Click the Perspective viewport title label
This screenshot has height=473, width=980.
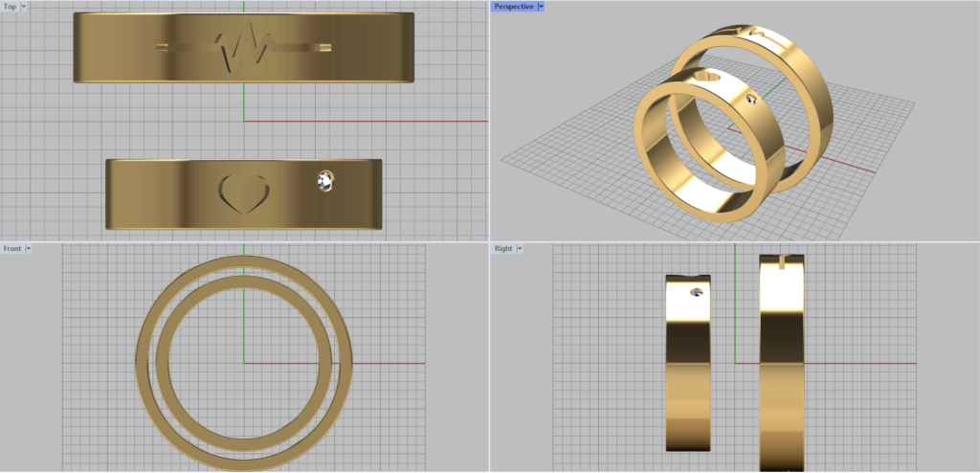pos(514,7)
